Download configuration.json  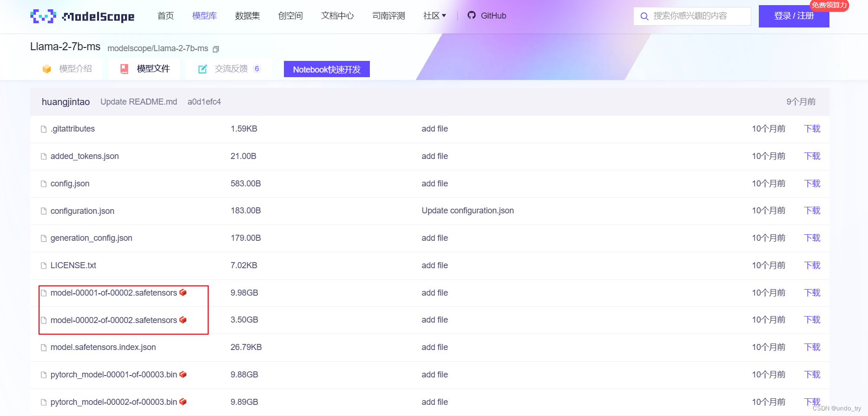click(x=812, y=211)
